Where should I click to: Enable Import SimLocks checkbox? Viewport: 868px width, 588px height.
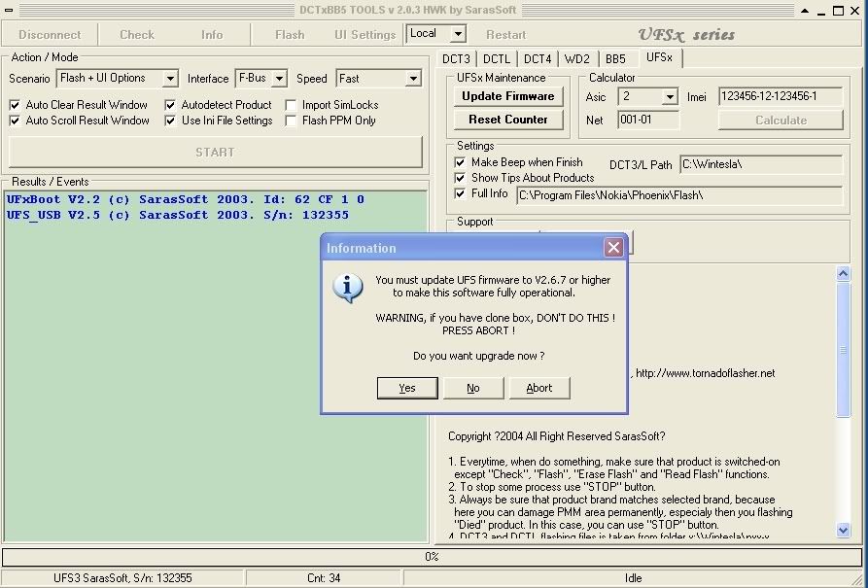point(292,105)
